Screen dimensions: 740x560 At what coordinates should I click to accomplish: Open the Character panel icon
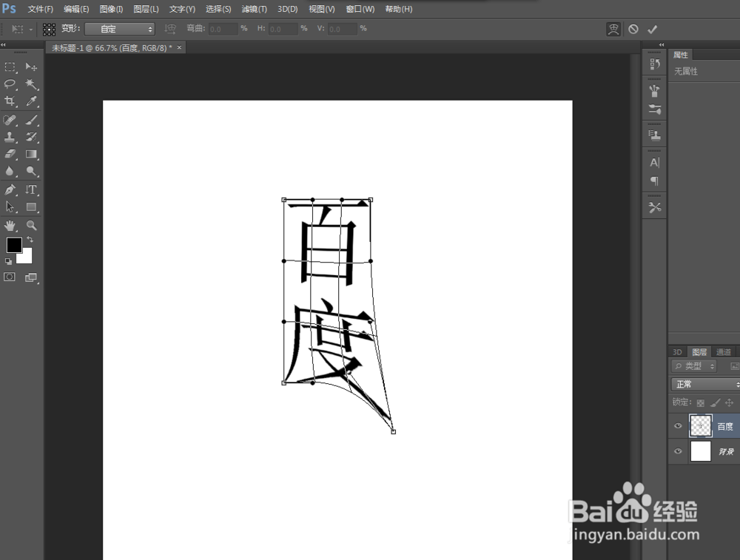(655, 162)
